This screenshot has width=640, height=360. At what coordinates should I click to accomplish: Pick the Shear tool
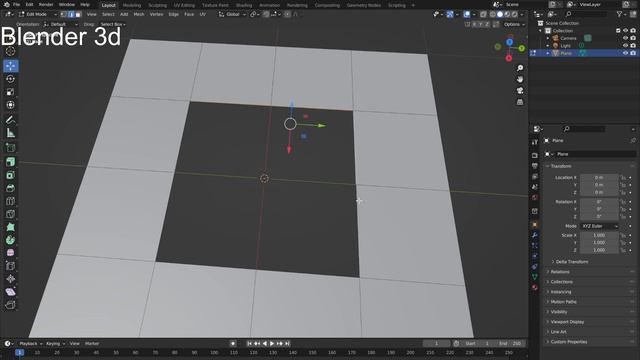coord(11,292)
